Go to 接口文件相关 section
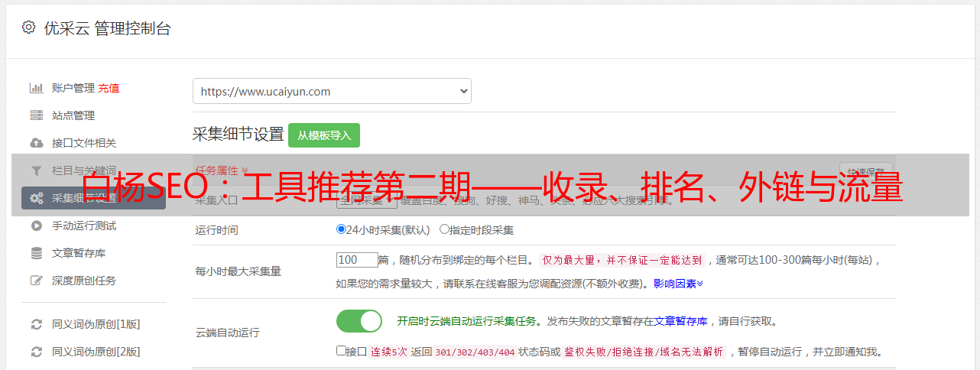980x370 pixels. coord(84,143)
